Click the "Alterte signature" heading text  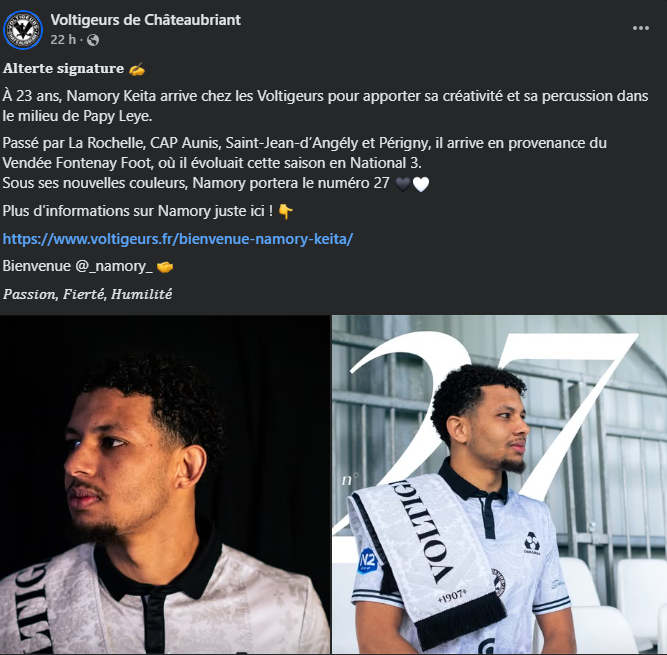click(64, 69)
